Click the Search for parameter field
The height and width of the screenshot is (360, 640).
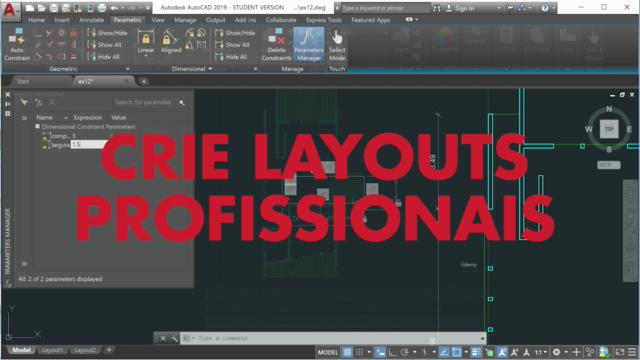[x=149, y=102]
